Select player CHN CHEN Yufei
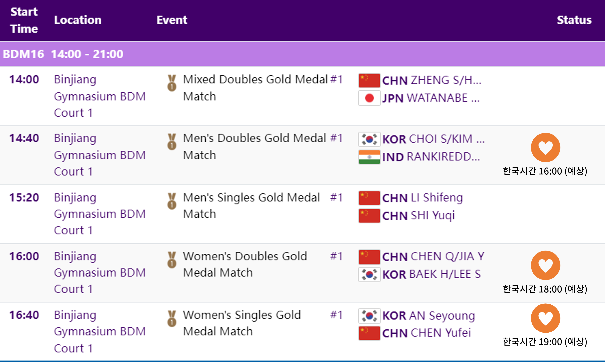 click(x=426, y=333)
